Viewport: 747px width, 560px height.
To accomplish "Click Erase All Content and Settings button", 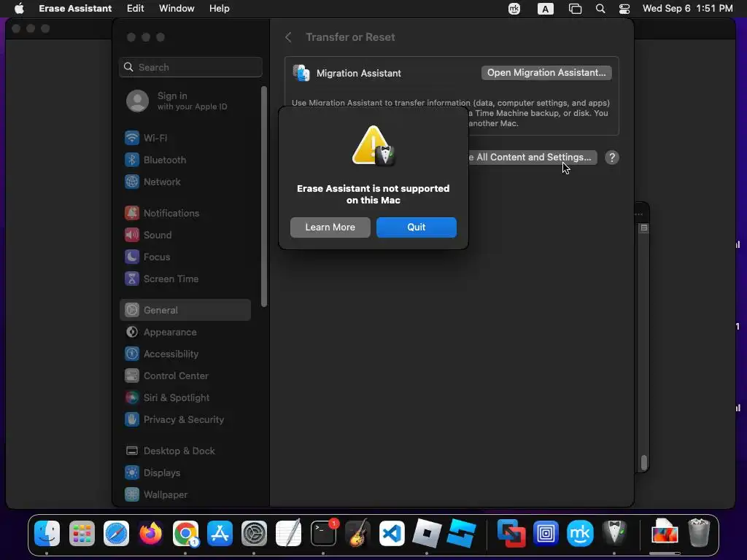I will (532, 157).
